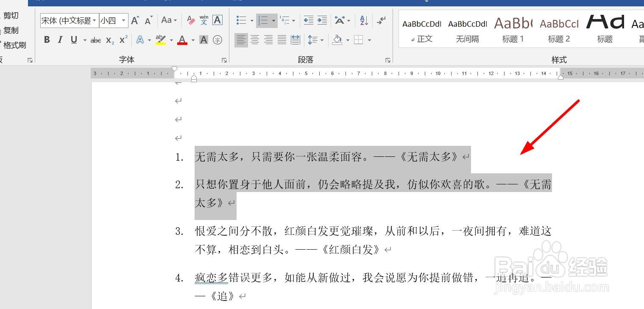The width and height of the screenshot is (644, 309).
Task: Toggle the bulleted list
Action: pos(241,20)
